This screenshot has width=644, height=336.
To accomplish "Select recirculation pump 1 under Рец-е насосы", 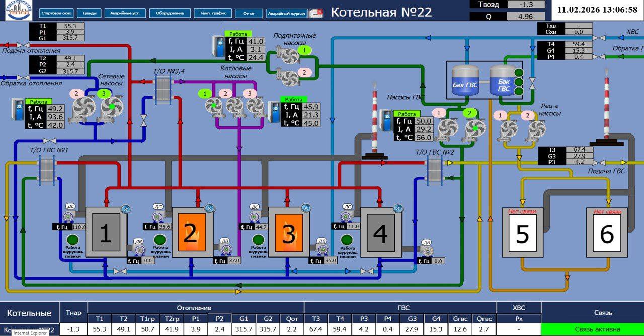I will (x=509, y=129).
